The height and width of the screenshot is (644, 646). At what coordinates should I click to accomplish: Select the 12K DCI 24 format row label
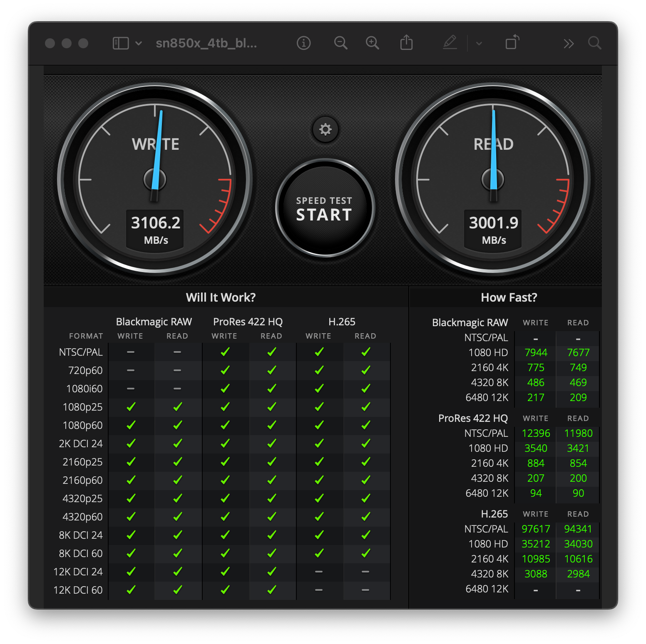click(78, 572)
